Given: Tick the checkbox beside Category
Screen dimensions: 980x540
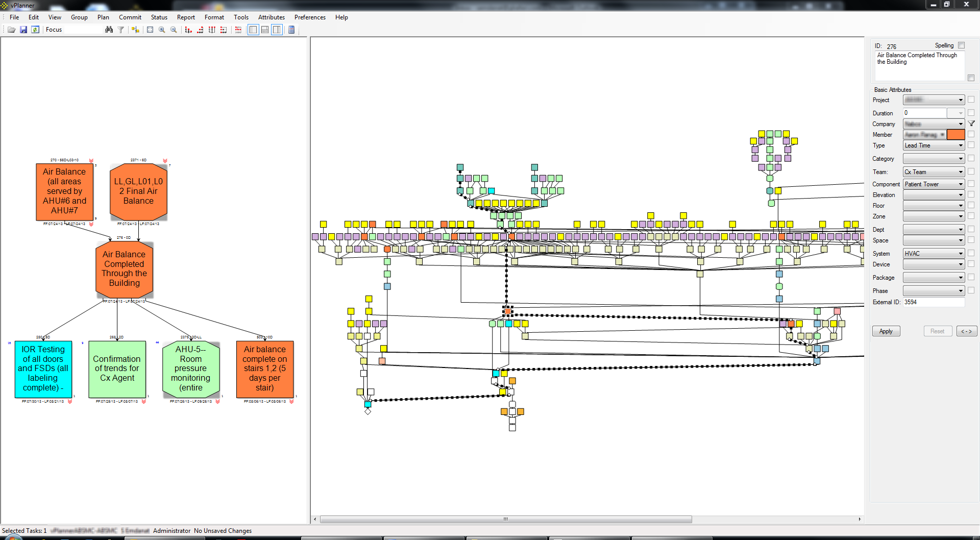Looking at the screenshot, I should pyautogui.click(x=971, y=158).
